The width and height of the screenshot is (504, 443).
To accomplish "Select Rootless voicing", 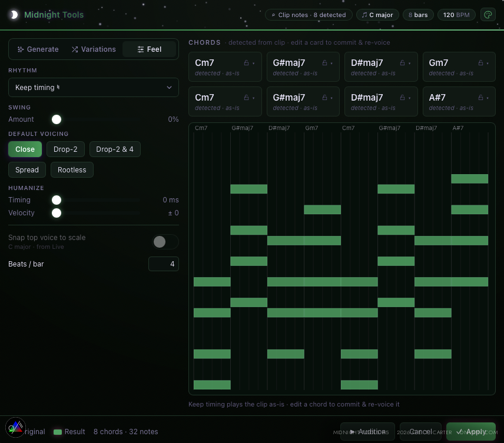I will point(72,169).
